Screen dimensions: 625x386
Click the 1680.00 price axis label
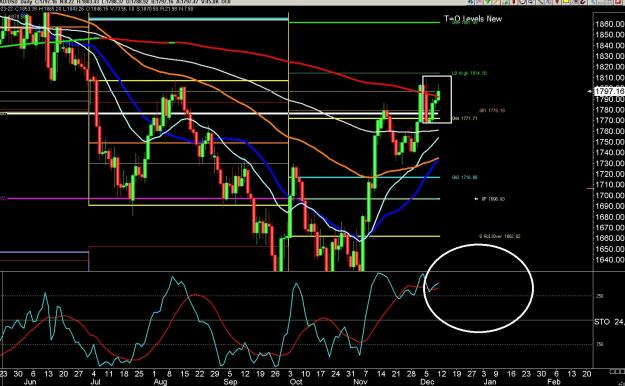click(x=609, y=217)
